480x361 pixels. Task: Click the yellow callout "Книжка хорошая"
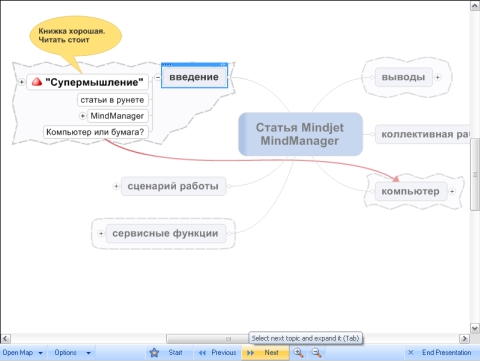click(x=76, y=36)
